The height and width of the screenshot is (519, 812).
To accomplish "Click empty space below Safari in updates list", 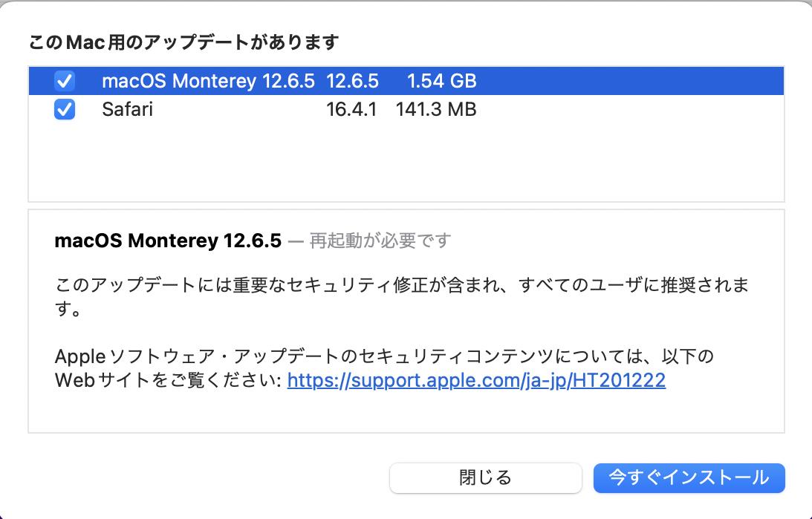I will pos(406,162).
